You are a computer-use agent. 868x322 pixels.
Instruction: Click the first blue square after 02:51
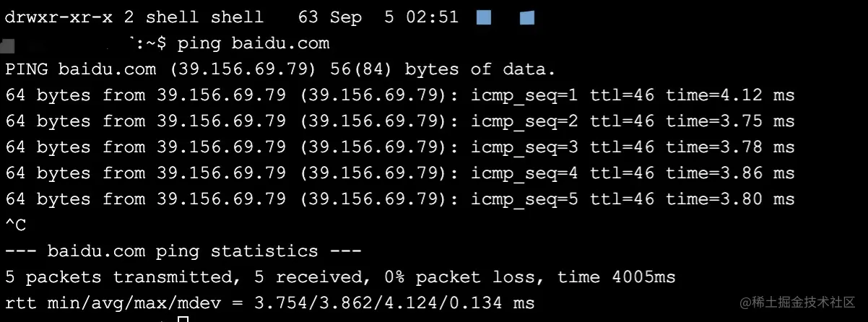pyautogui.click(x=484, y=17)
